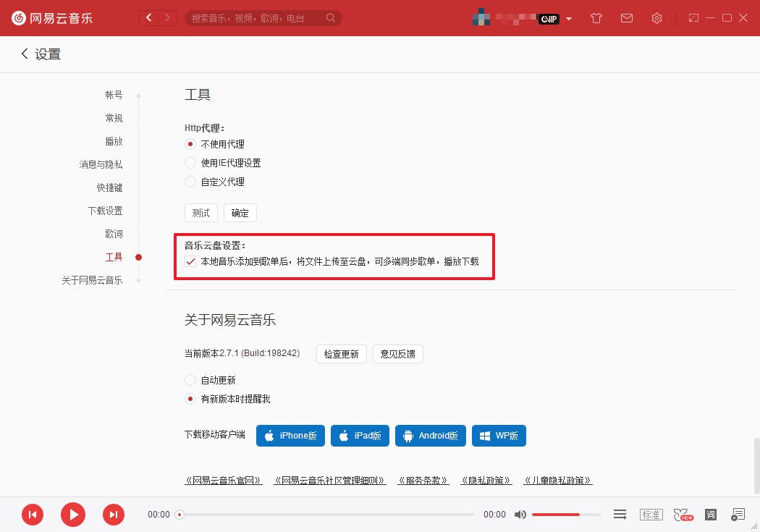Screen dimensions: 760x532
Task: Click the playback order mode icon
Action: 620,515
